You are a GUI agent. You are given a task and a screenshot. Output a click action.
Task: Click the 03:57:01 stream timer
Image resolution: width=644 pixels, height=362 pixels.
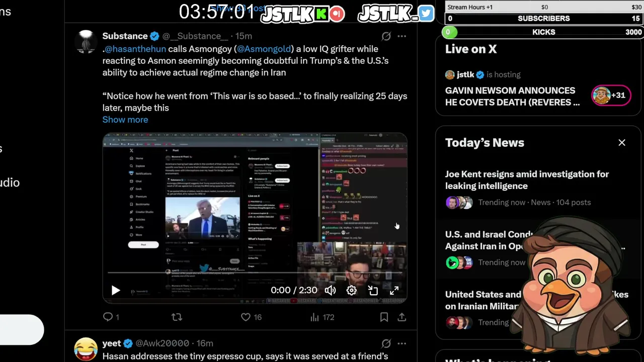[x=217, y=12]
